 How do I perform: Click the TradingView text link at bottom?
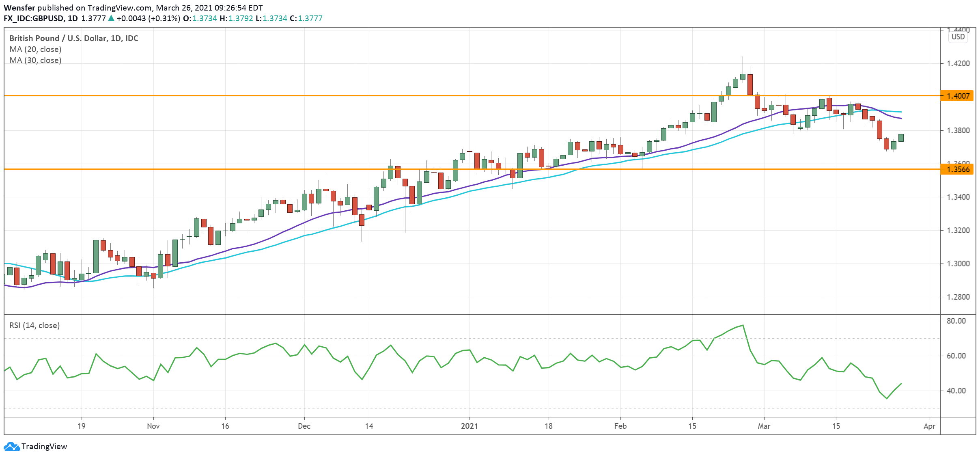(44, 446)
